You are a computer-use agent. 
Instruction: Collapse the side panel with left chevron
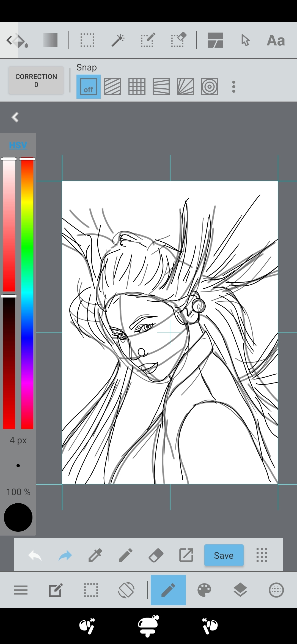click(x=15, y=117)
